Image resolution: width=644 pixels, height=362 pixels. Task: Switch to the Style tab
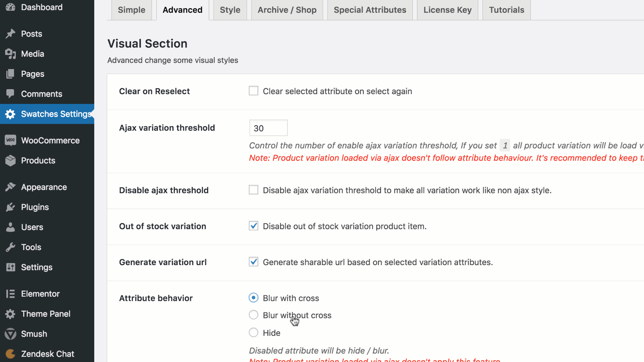pos(230,10)
